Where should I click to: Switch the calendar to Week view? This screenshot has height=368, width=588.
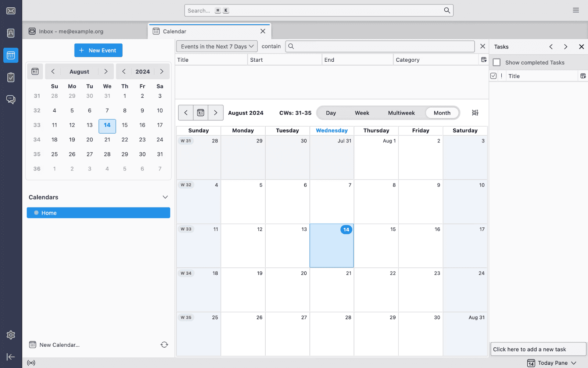(x=362, y=113)
